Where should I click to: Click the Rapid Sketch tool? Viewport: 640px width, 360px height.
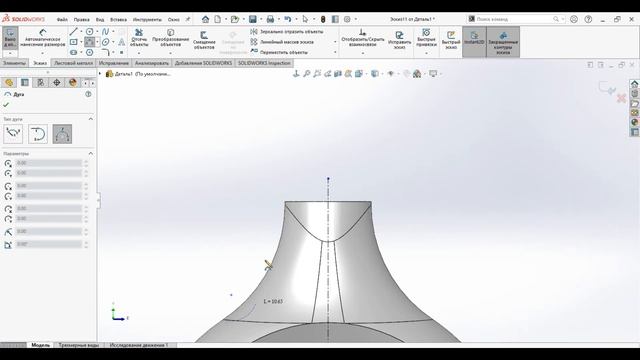coord(451,40)
